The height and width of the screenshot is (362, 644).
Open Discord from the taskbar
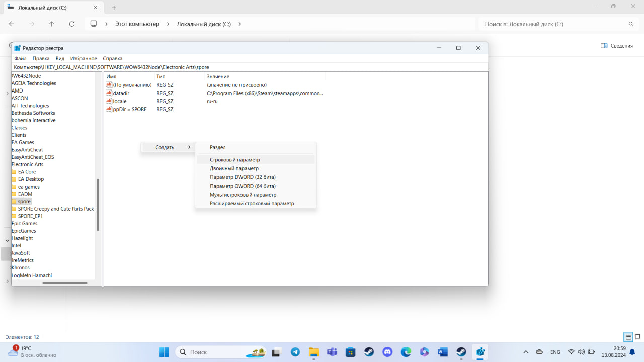coord(387,352)
